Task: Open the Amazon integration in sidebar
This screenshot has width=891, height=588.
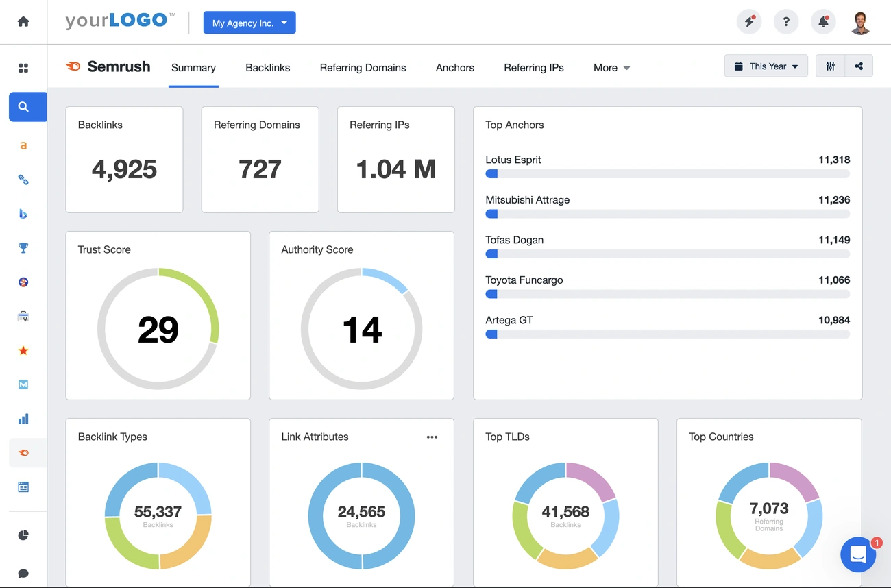Action: [x=23, y=145]
